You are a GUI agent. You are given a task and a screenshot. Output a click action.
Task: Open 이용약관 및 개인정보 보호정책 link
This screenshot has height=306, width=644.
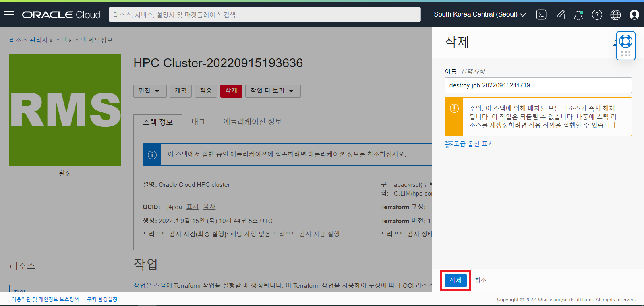[x=45, y=299]
